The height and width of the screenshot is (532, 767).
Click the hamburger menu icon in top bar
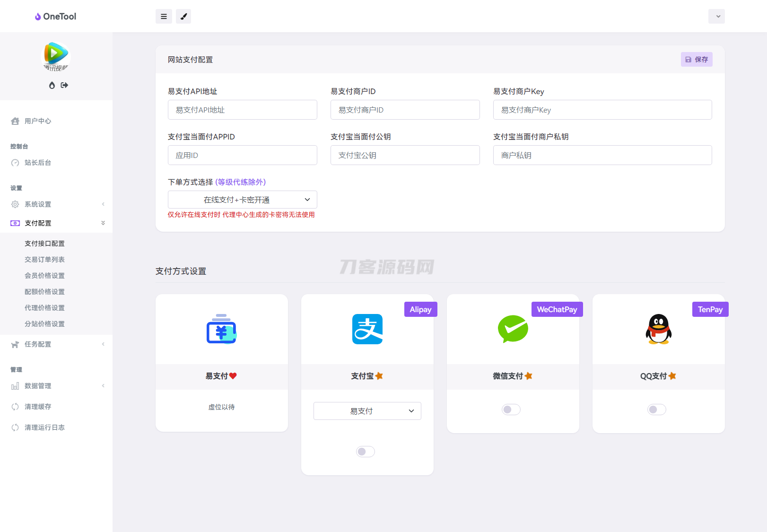click(164, 17)
